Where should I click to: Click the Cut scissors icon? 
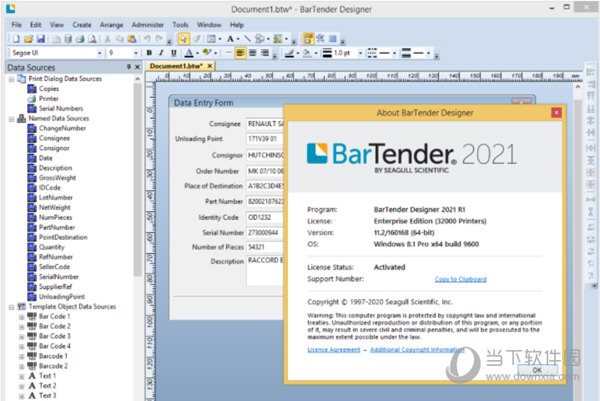click(x=108, y=39)
